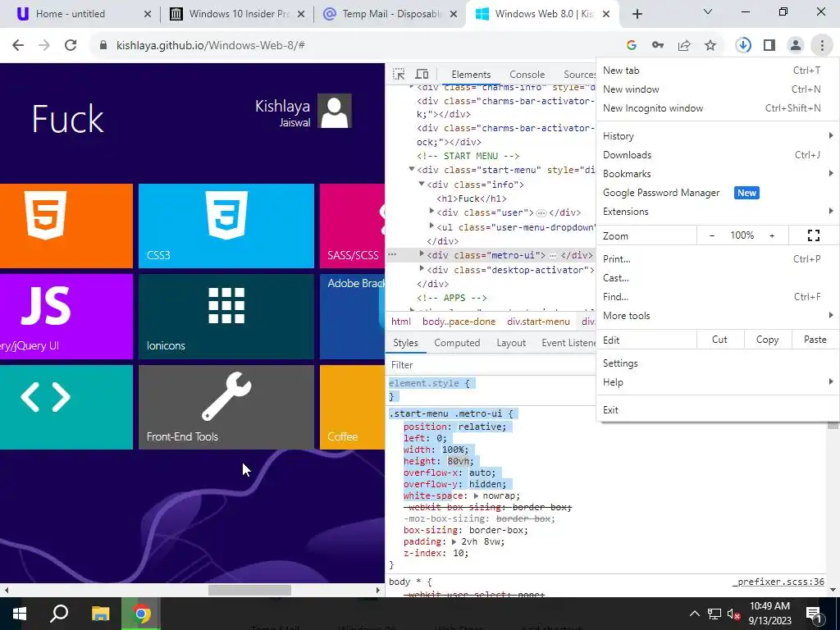
Task: Open File Explorer from taskbar
Action: coord(100,614)
